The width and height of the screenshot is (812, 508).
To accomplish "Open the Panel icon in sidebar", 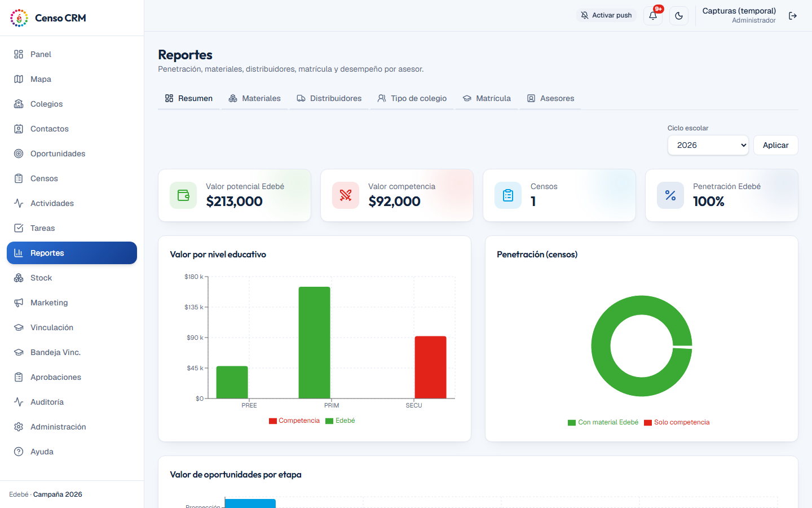I will (x=19, y=54).
